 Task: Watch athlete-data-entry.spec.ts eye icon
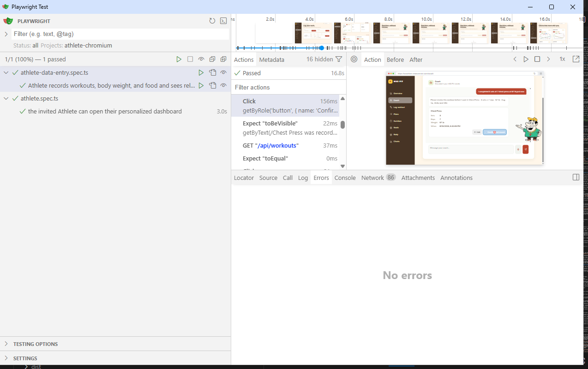point(223,72)
